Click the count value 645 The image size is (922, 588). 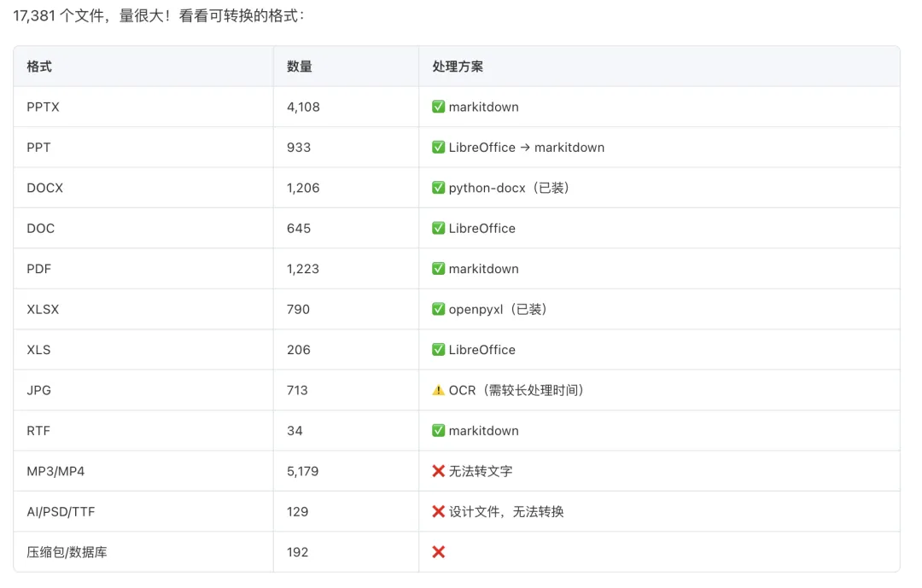pyautogui.click(x=299, y=229)
